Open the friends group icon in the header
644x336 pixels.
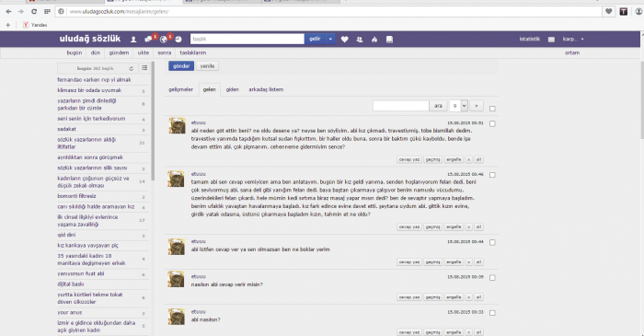(x=360, y=40)
